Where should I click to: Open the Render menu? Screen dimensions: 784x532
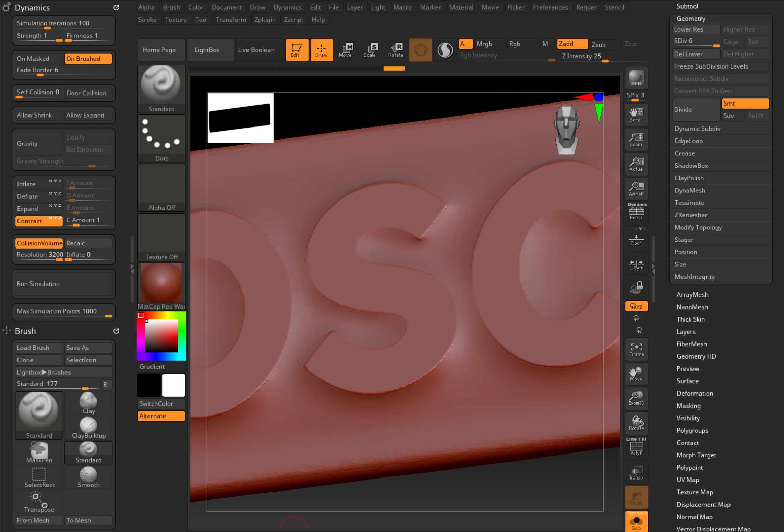tap(586, 7)
